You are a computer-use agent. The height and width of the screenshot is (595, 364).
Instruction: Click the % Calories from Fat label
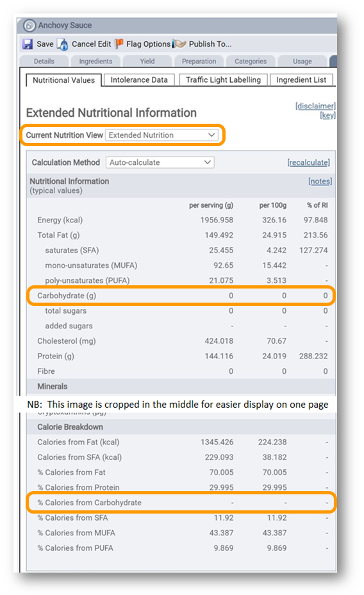tap(71, 473)
